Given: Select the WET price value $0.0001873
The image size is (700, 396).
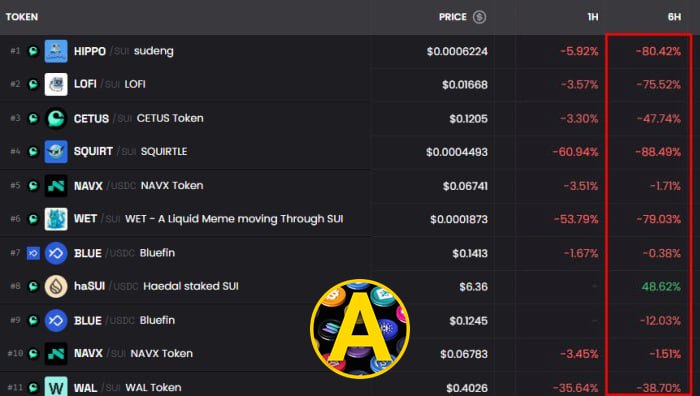Looking at the screenshot, I should pos(459,219).
